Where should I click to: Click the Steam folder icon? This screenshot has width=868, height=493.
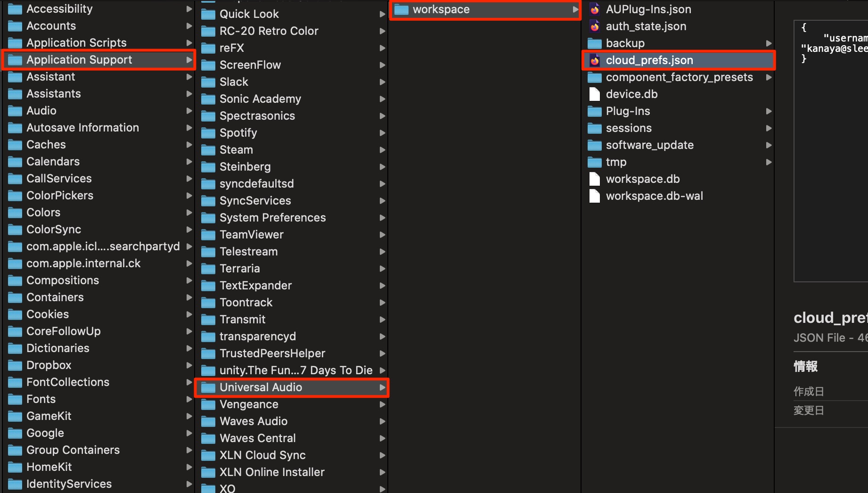[x=208, y=150]
